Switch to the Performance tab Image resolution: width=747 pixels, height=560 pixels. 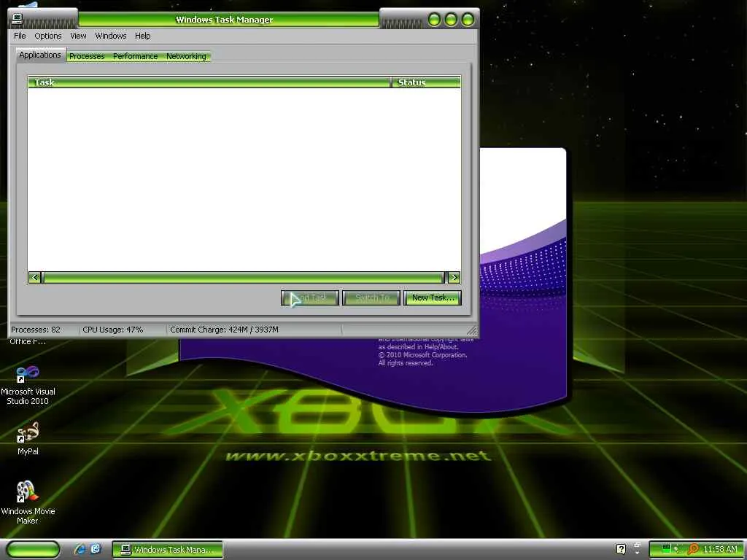pyautogui.click(x=135, y=56)
